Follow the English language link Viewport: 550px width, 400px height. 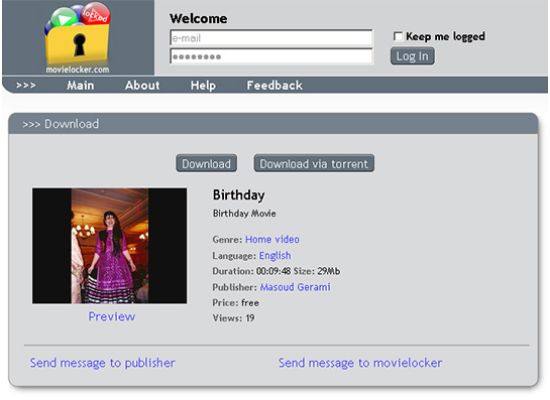pos(275,256)
